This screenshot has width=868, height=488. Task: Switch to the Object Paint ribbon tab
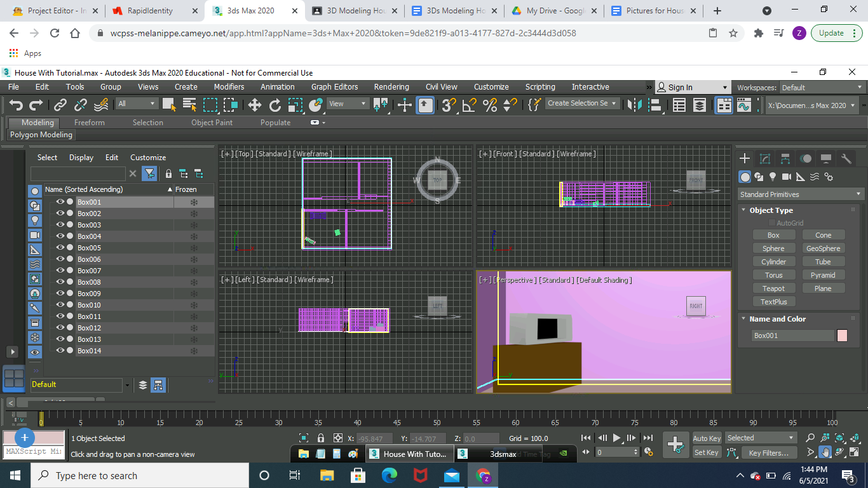pos(212,123)
